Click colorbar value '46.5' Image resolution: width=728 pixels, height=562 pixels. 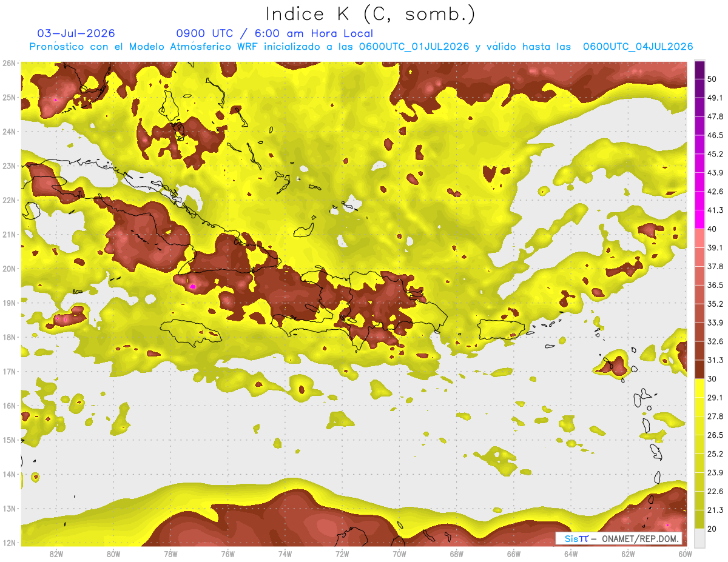pyautogui.click(x=715, y=135)
